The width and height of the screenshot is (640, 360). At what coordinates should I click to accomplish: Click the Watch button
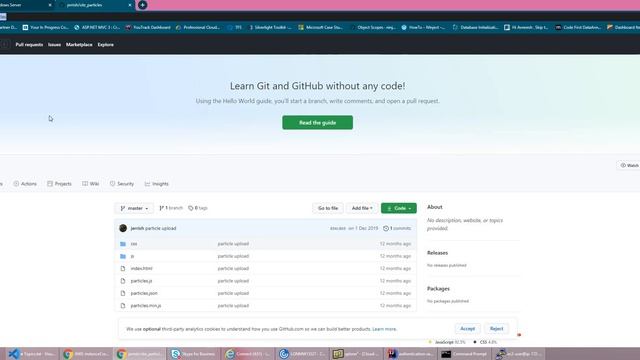coord(629,165)
